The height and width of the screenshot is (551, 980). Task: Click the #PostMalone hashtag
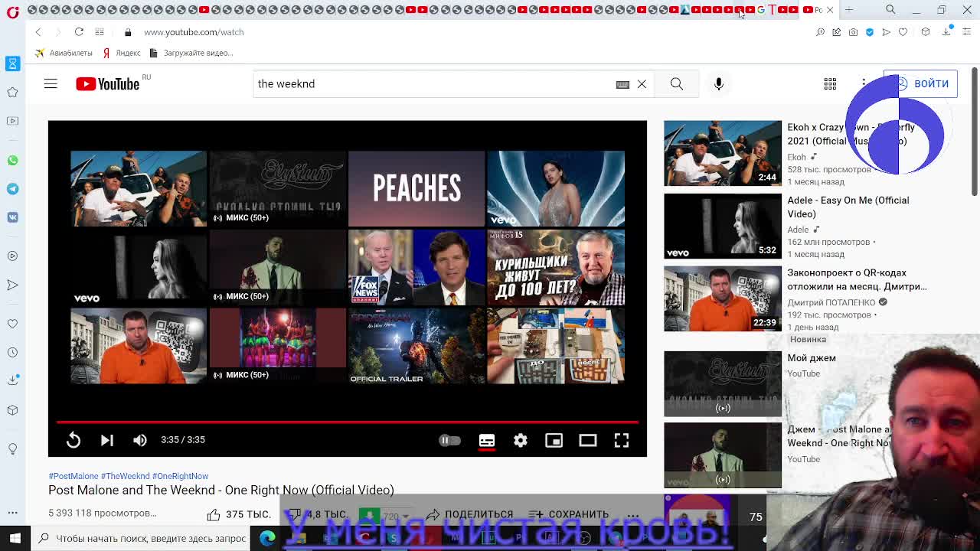pos(73,476)
